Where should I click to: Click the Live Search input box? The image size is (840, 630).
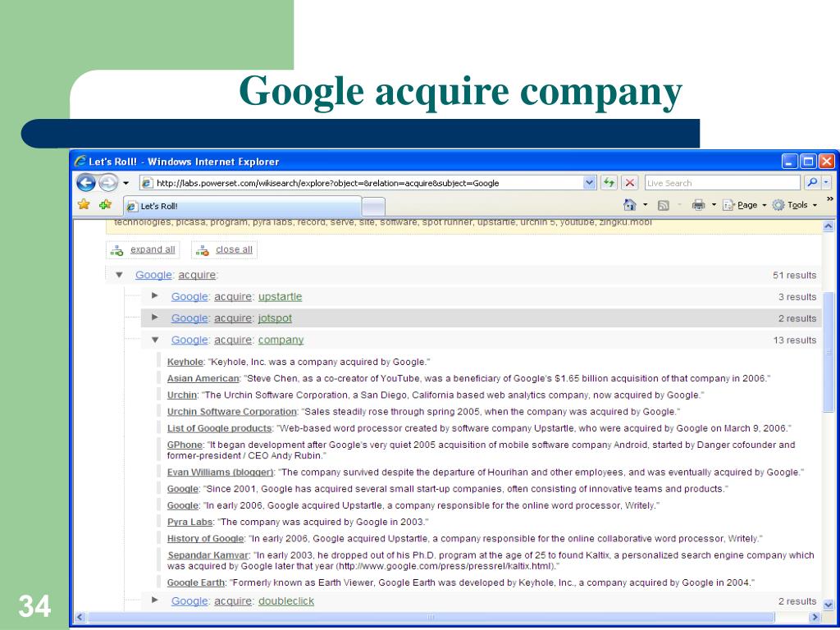(722, 183)
